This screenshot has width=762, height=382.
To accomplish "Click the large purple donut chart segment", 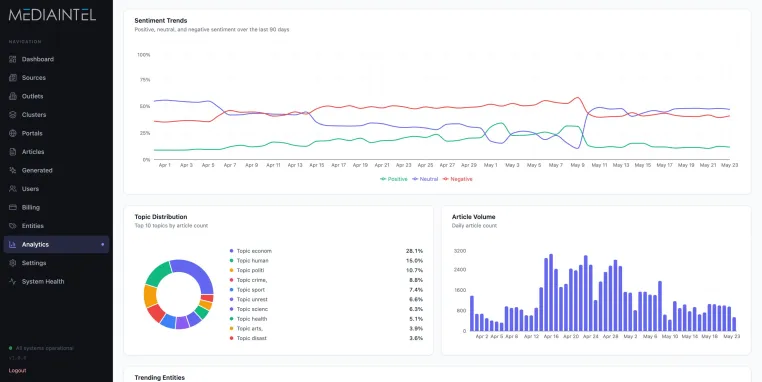I will [x=195, y=272].
